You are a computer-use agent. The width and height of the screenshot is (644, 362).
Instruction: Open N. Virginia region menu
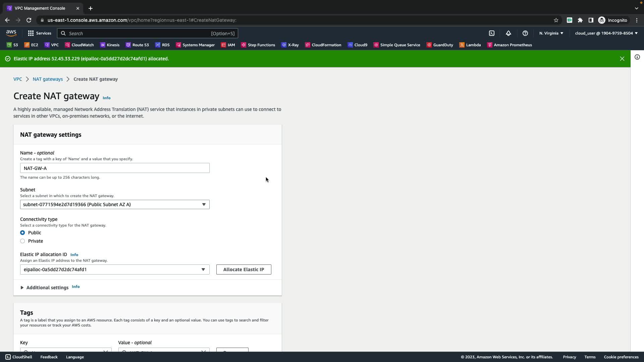pos(551,33)
